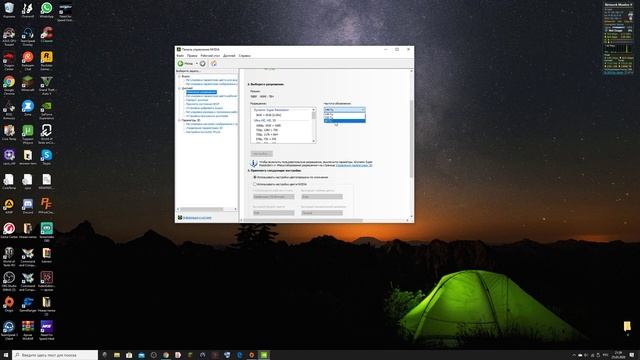
Task: Open CCleaner desktop shortcut
Action: [47, 35]
